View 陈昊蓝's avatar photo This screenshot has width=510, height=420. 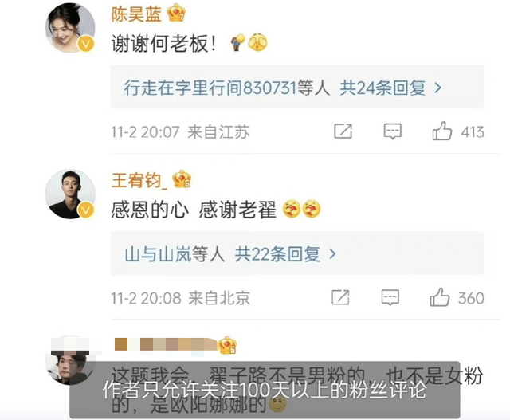70,28
